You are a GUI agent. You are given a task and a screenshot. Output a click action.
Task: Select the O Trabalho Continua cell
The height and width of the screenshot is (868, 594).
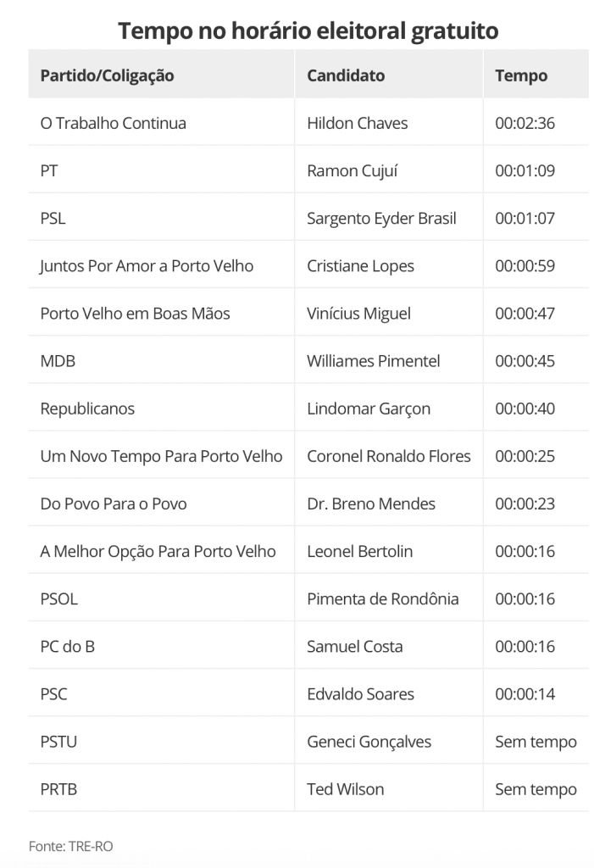(x=113, y=123)
